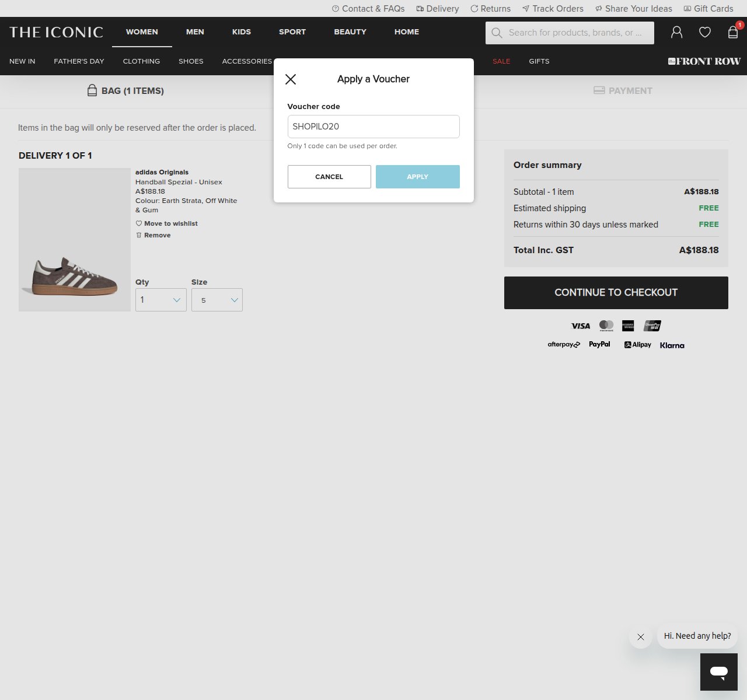
Task: Open the chat widget button
Action: (x=719, y=672)
